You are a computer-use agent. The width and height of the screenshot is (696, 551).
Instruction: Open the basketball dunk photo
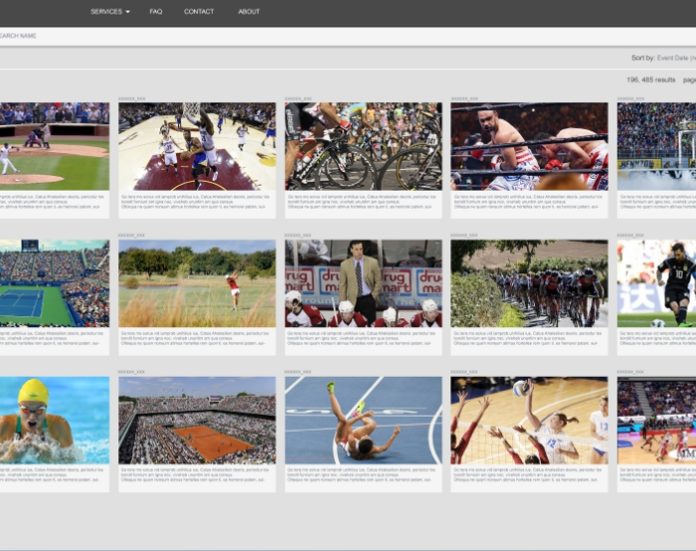point(197,146)
